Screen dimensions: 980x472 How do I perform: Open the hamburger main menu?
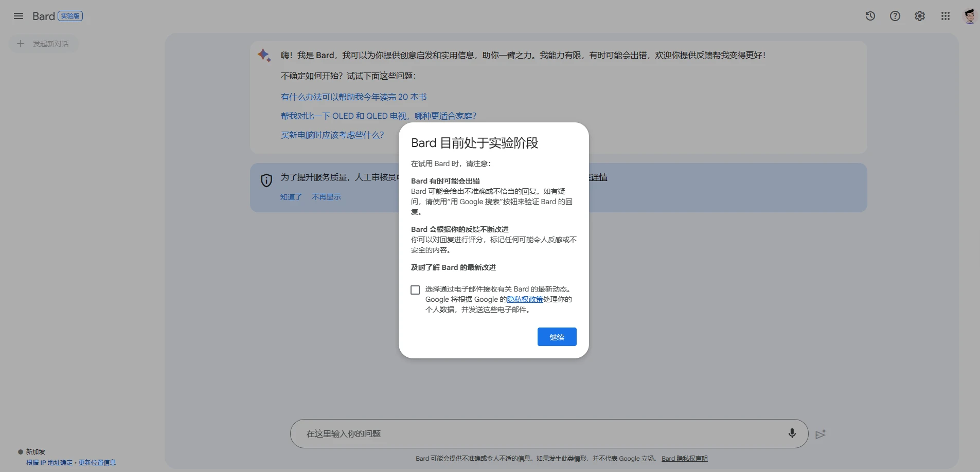click(19, 16)
